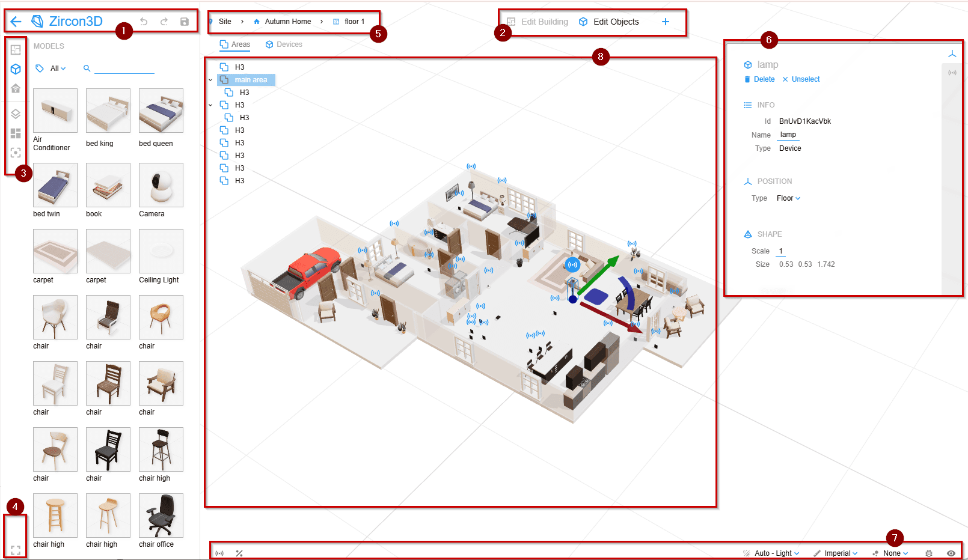Click the focus-center icon in sidebar

point(16,153)
